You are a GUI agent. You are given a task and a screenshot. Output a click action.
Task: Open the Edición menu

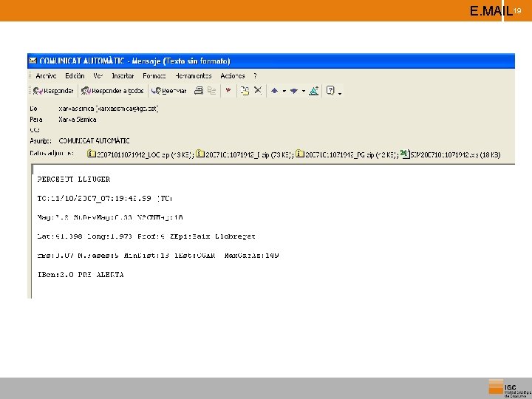75,75
